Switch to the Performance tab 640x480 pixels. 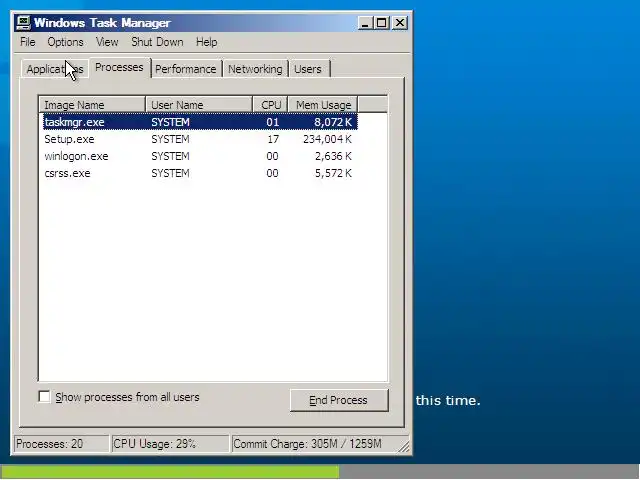coord(186,69)
